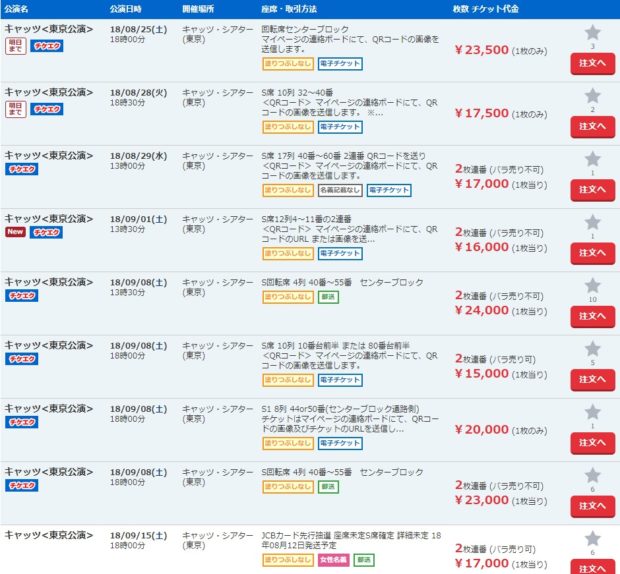Click the チケエク badge on the ¥15,000 row
620x574 pixels.
[x=22, y=359]
